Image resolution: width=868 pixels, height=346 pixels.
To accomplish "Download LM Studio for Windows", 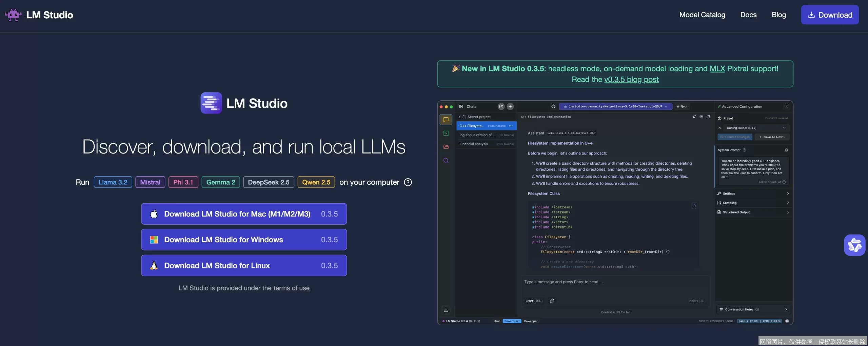I will [x=244, y=240].
